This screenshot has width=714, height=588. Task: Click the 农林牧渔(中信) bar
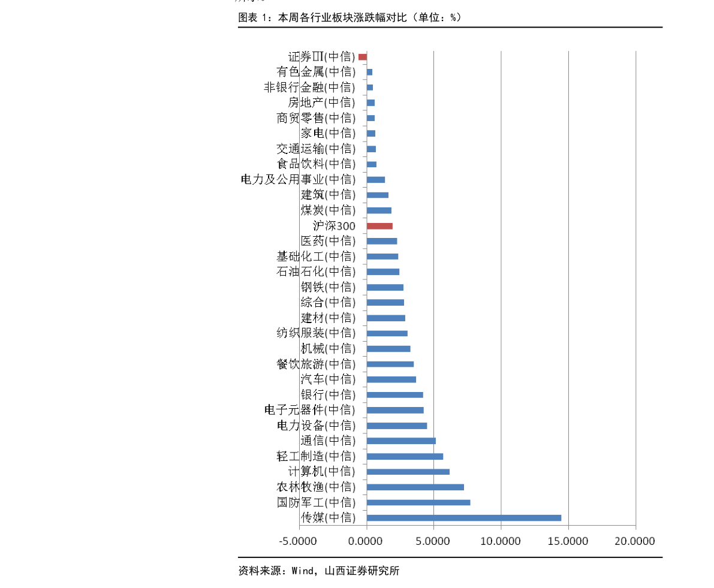414,487
